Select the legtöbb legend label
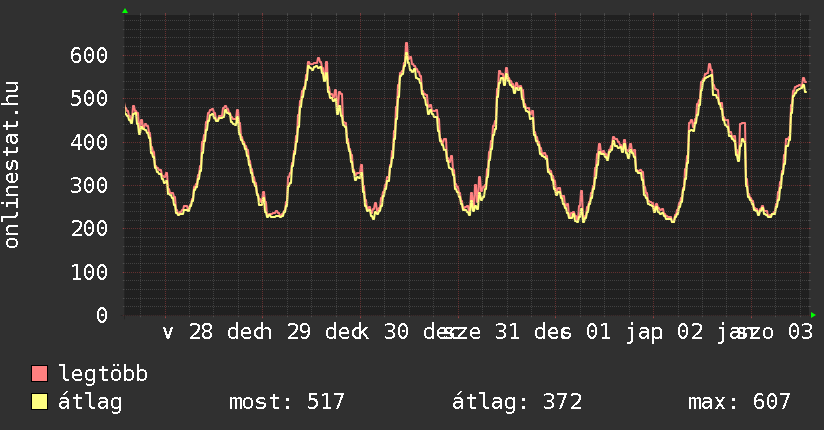 (104, 374)
